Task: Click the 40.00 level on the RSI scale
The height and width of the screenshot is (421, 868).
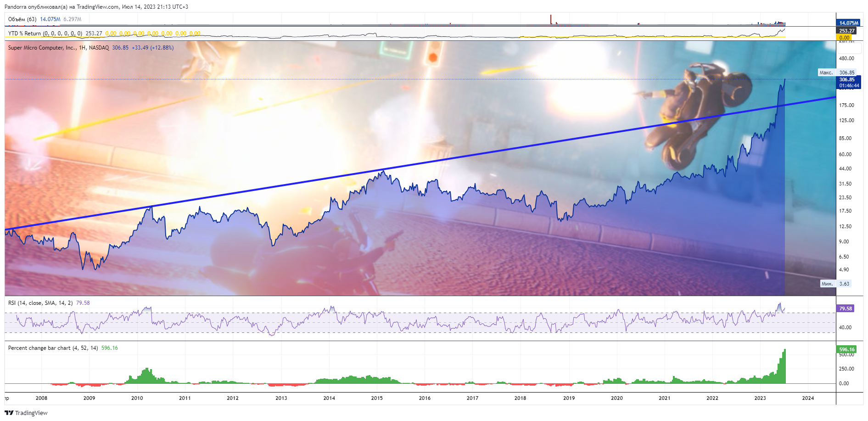Action: (845, 327)
